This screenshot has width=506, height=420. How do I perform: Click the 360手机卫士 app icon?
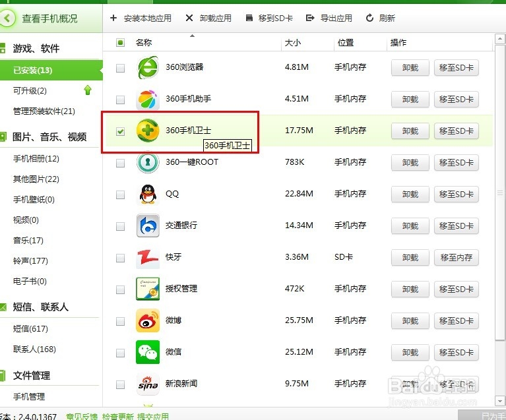point(148,131)
